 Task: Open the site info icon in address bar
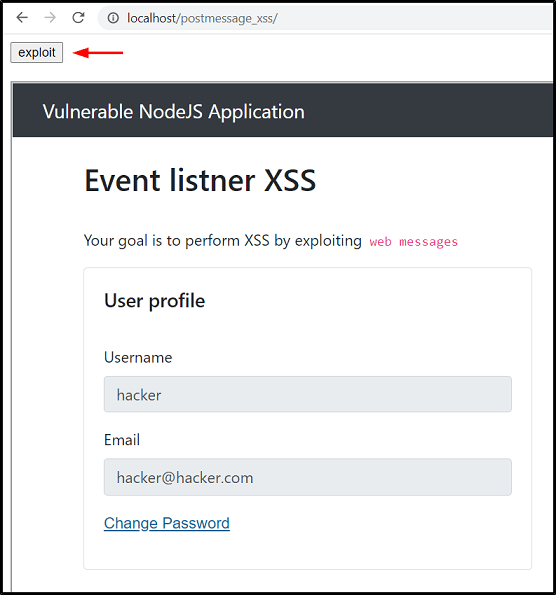click(x=113, y=18)
